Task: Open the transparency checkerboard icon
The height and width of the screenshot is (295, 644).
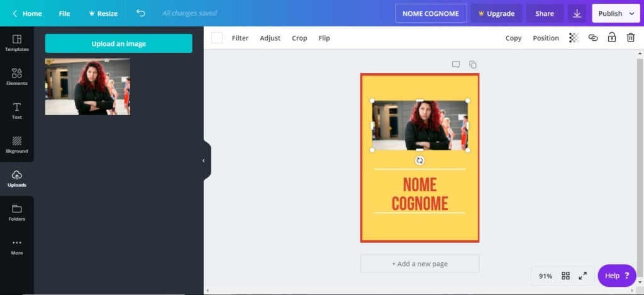Action: tap(574, 38)
